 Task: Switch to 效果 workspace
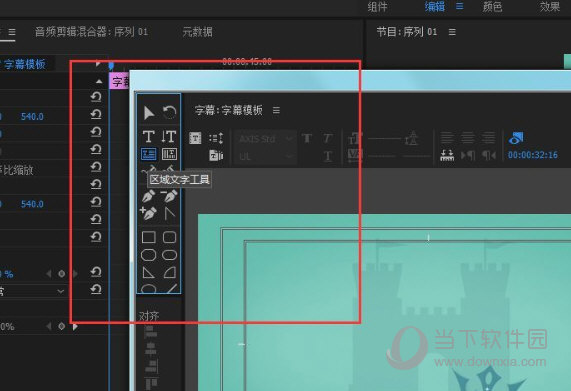[x=550, y=7]
